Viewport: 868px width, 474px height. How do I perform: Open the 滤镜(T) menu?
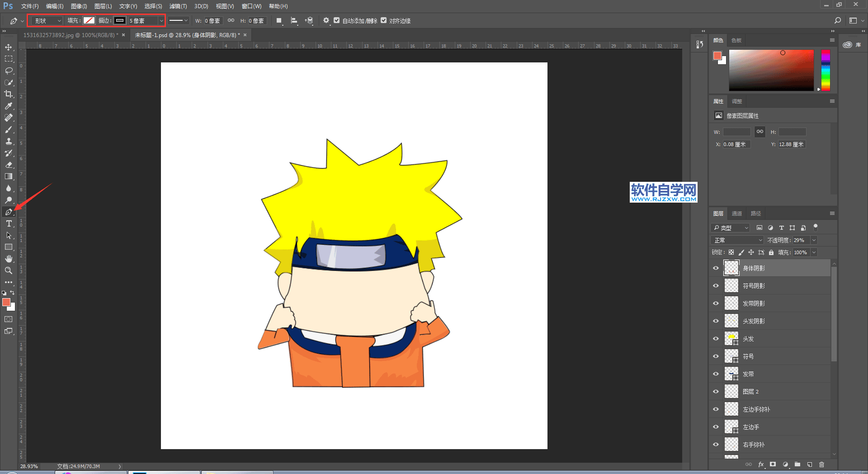pyautogui.click(x=178, y=6)
